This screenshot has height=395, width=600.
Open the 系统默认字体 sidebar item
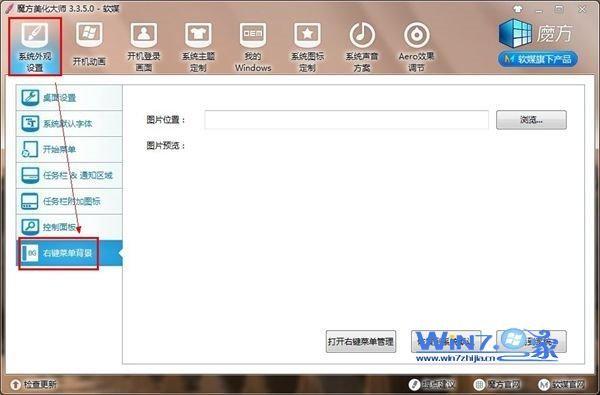coord(69,124)
